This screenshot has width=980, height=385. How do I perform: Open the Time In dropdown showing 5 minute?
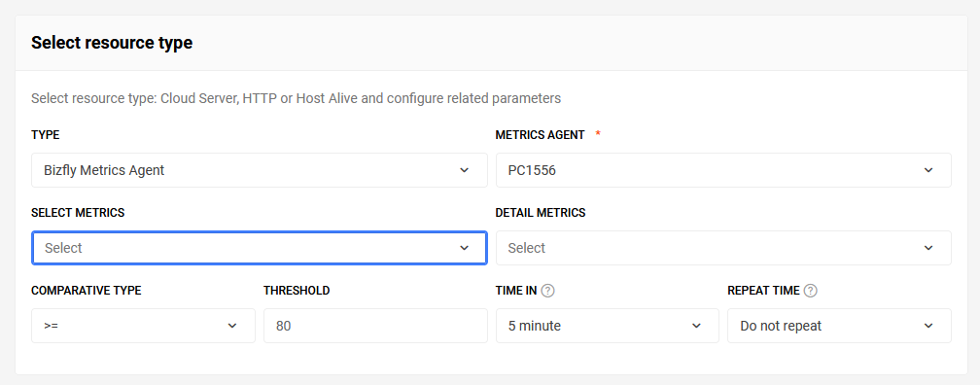tap(608, 326)
